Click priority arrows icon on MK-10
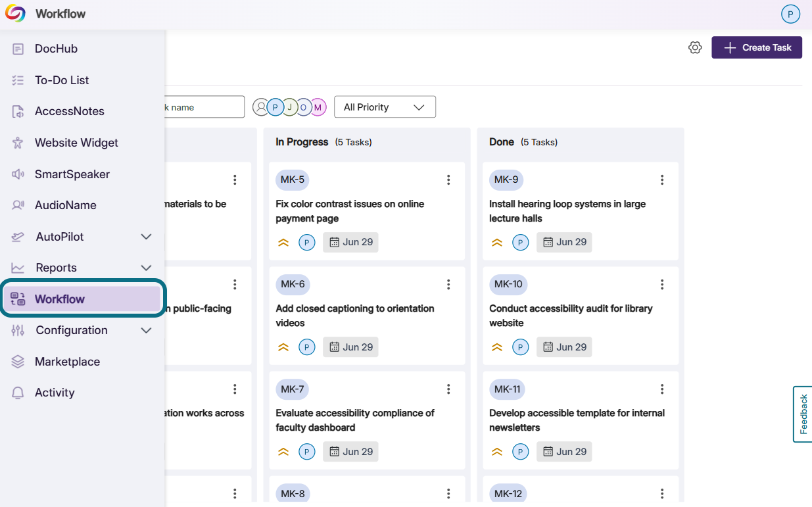 497,347
